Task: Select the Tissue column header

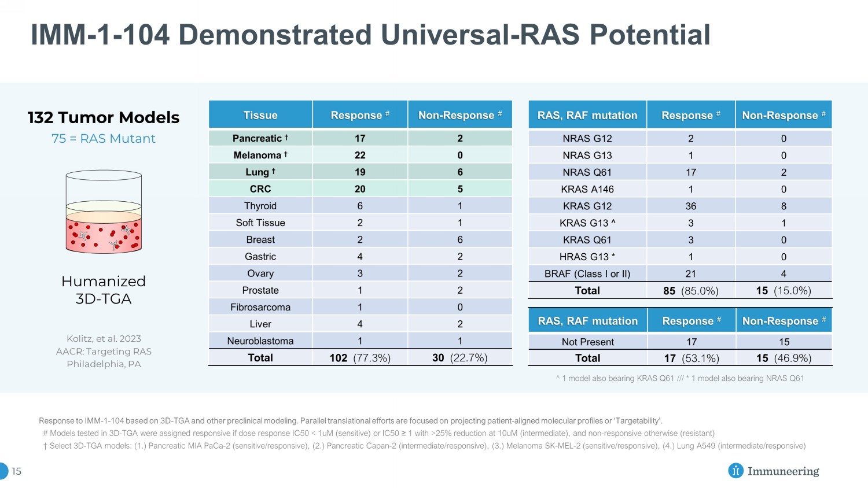Action: click(x=260, y=115)
